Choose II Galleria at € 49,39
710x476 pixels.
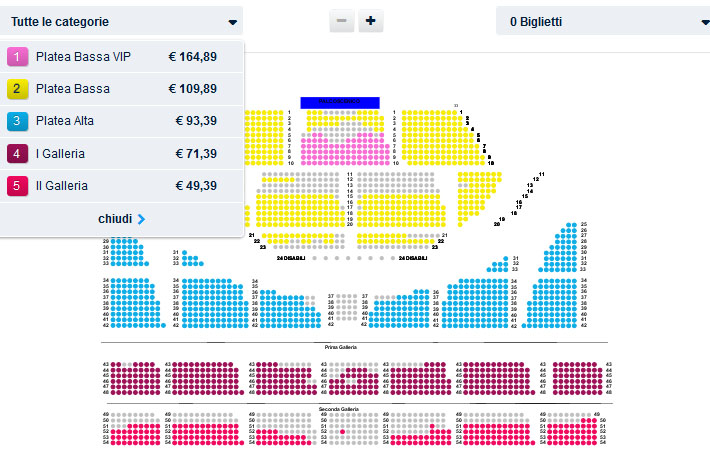pos(121,186)
